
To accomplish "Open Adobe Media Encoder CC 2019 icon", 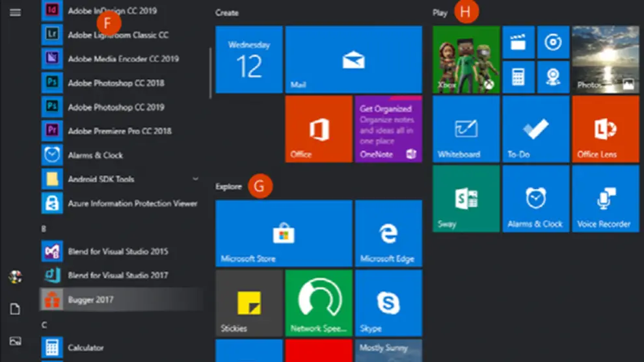I will coord(52,58).
